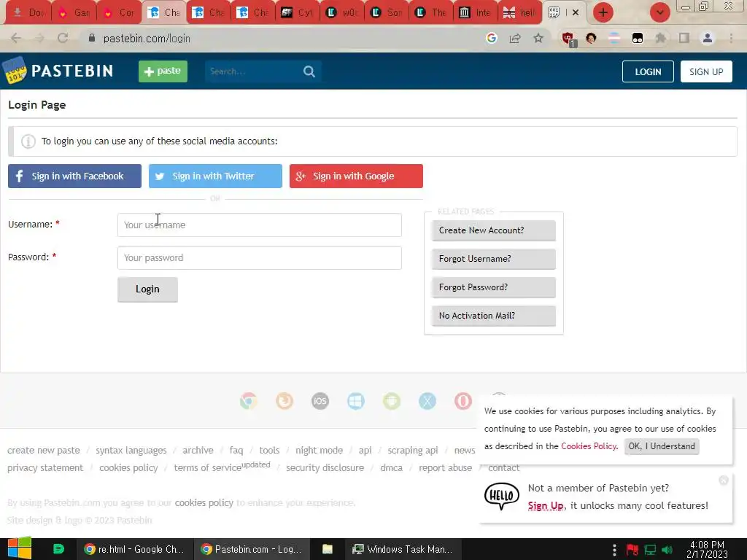Image resolution: width=747 pixels, height=560 pixels.
Task: Open the browser profile avatar icon
Action: coord(708,38)
